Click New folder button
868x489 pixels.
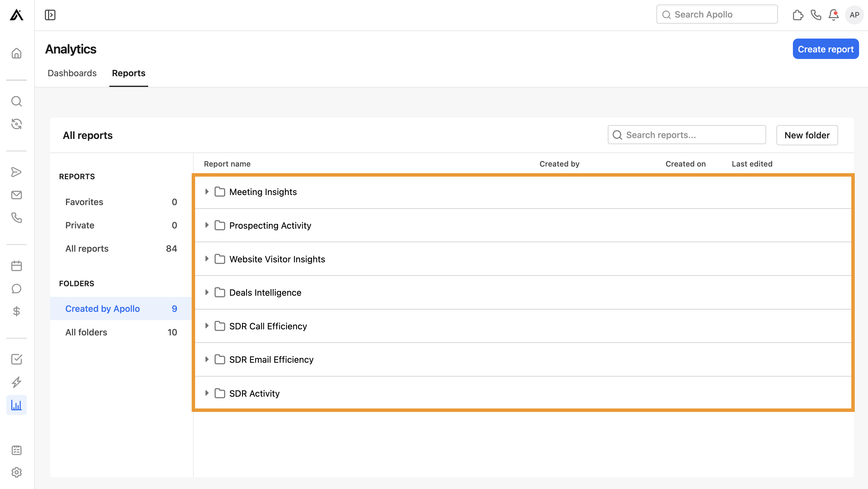[807, 135]
